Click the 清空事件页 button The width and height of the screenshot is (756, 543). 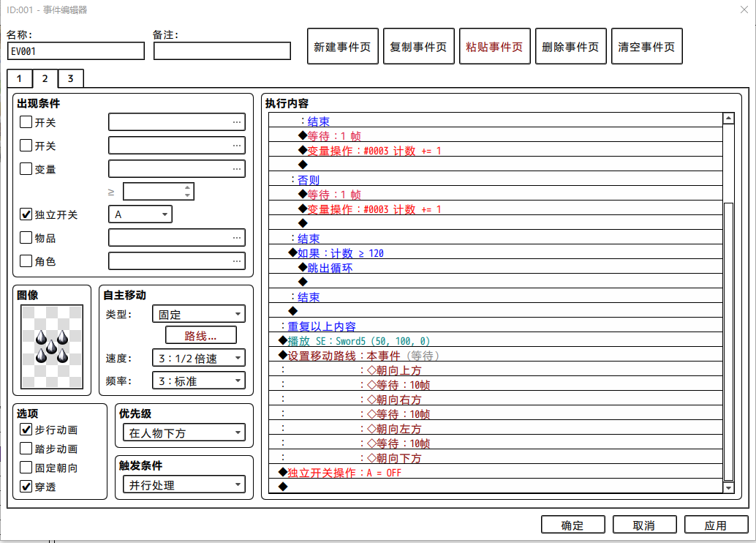click(x=646, y=46)
